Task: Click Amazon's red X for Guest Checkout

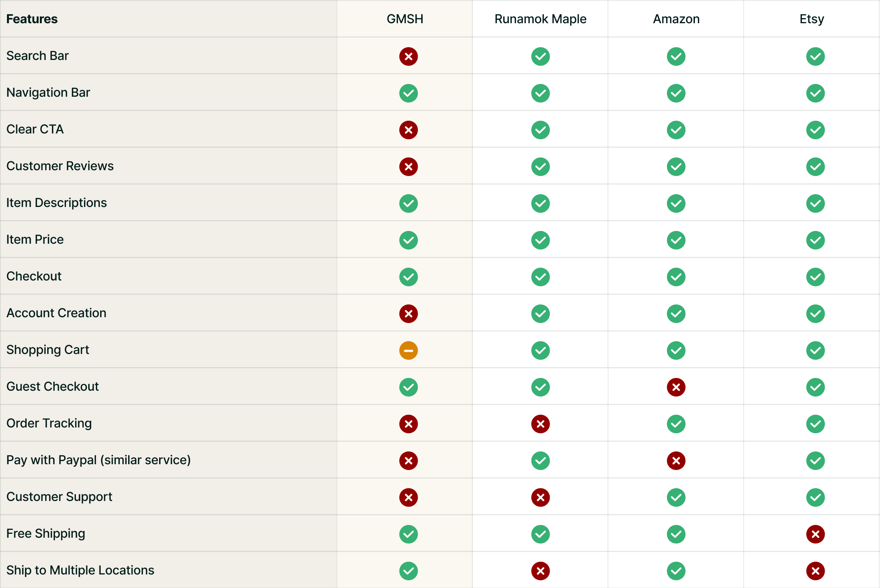Action: pos(676,387)
